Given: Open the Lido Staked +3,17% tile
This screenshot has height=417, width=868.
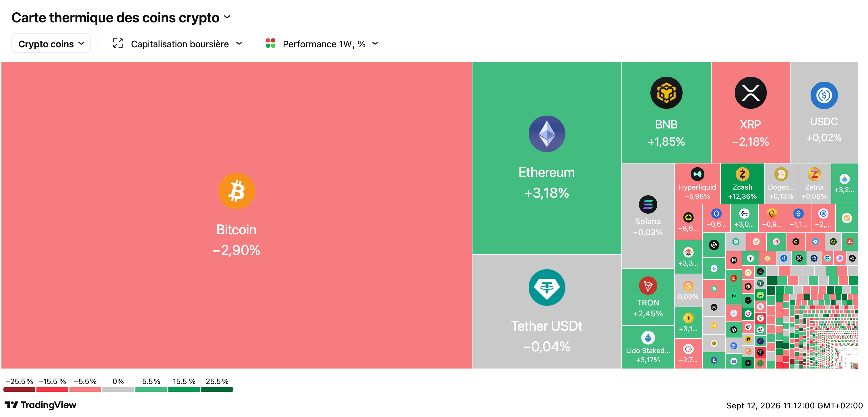Looking at the screenshot, I should [x=648, y=347].
